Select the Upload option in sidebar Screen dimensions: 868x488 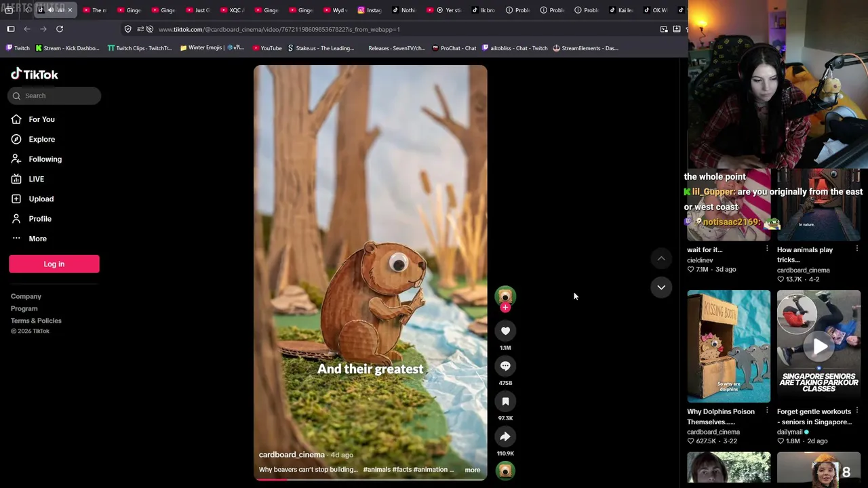click(41, 199)
